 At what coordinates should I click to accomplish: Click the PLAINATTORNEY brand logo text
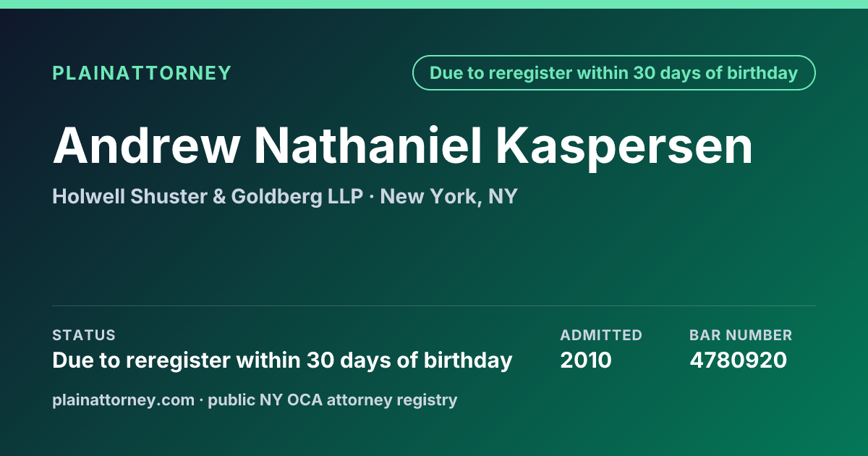[x=142, y=73]
